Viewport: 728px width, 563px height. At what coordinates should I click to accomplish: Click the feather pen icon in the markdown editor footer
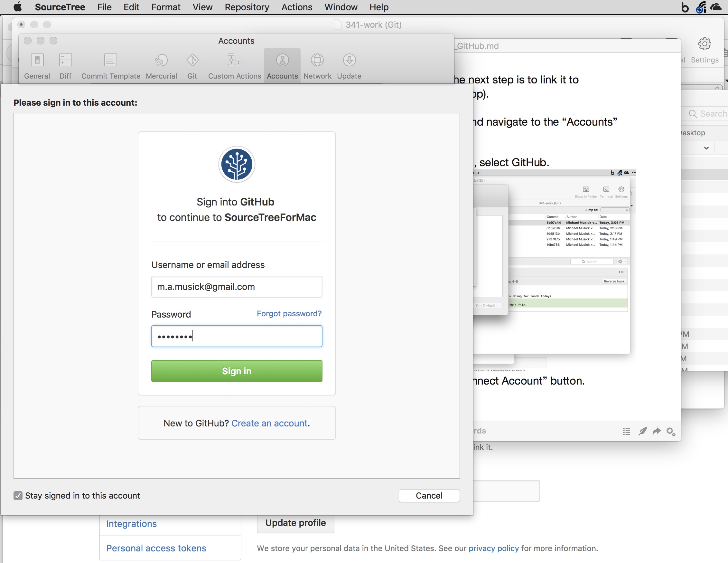642,432
